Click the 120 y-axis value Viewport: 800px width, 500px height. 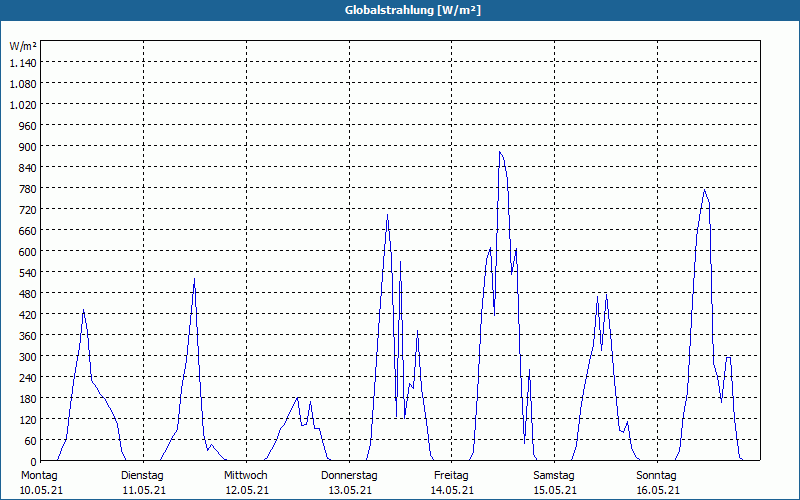coord(28,420)
